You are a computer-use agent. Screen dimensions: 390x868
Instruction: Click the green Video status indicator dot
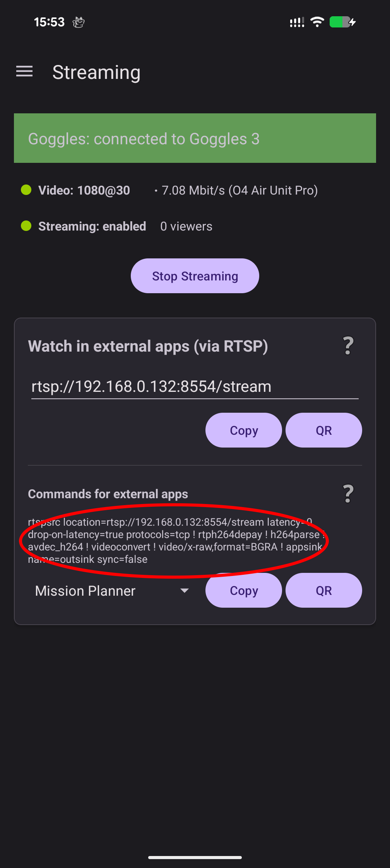click(x=26, y=190)
